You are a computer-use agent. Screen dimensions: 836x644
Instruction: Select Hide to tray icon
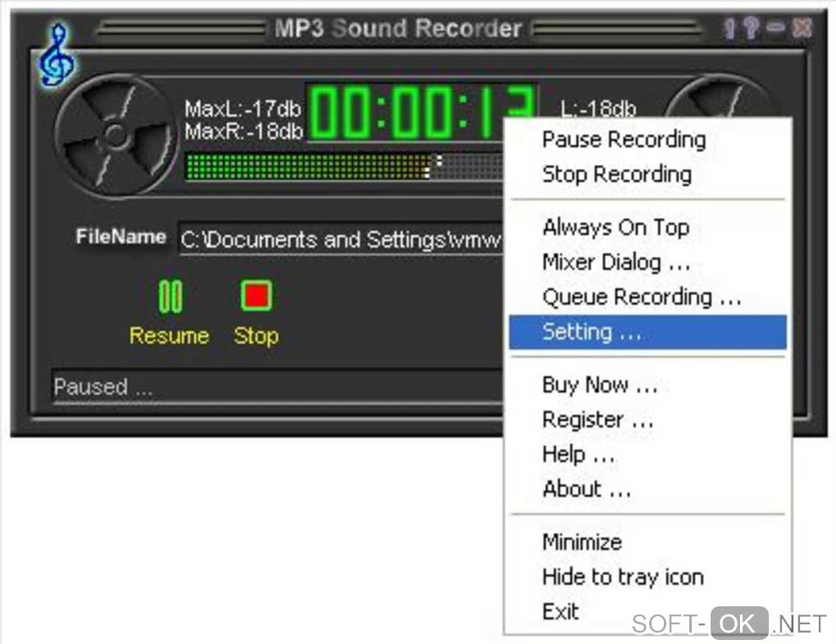tap(647, 577)
